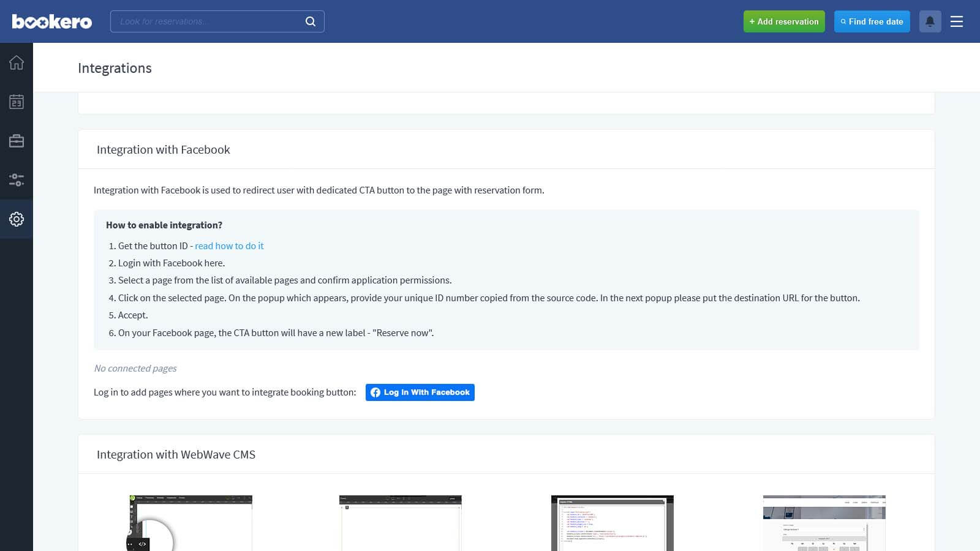Viewport: 980px width, 551px height.
Task: Click the Accept step text
Action: tap(133, 315)
